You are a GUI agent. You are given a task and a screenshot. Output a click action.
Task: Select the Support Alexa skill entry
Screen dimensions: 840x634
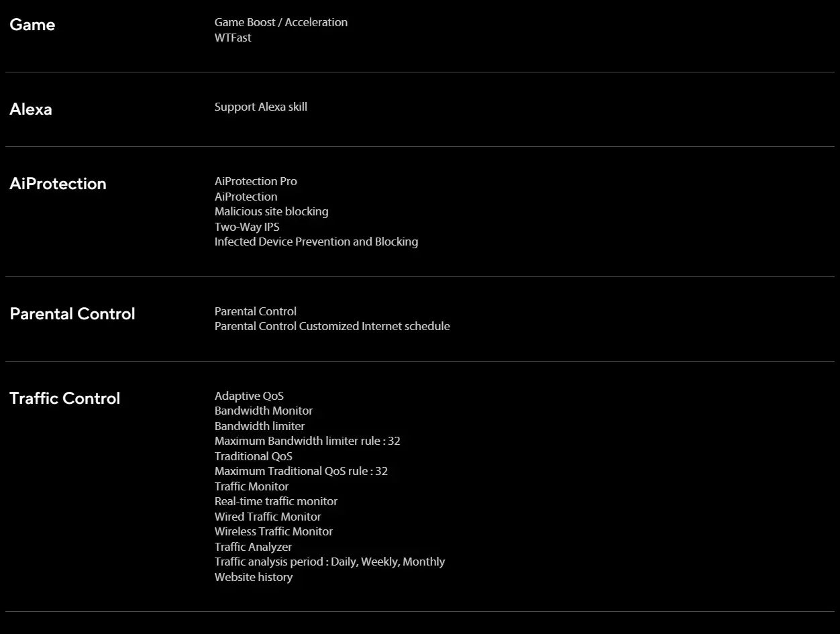[261, 107]
